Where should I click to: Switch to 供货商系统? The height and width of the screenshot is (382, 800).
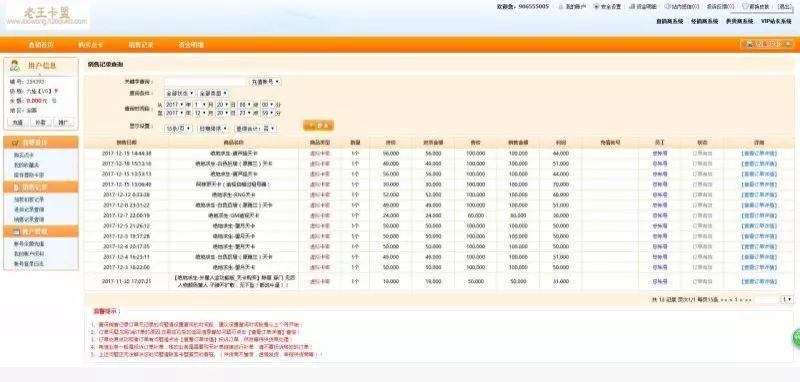pos(739,21)
